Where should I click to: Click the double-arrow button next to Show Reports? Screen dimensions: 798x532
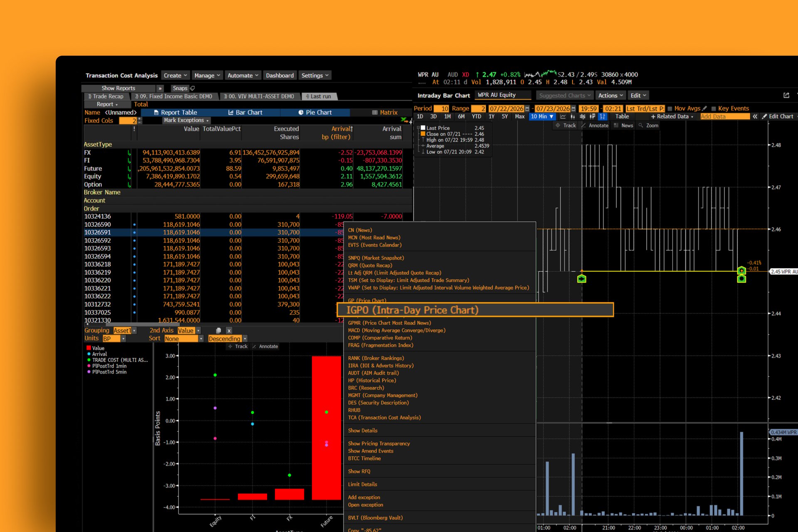160,88
